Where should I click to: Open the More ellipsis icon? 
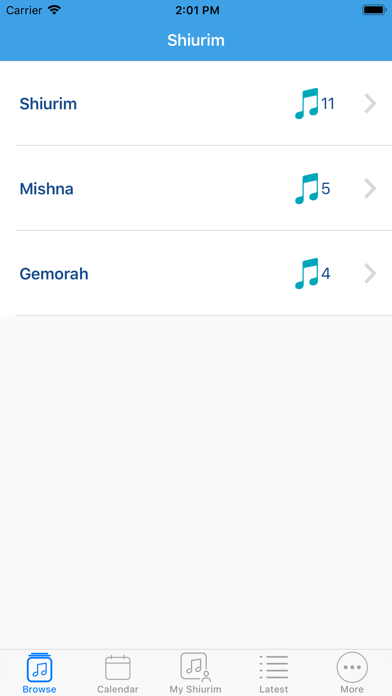pyautogui.click(x=352, y=667)
